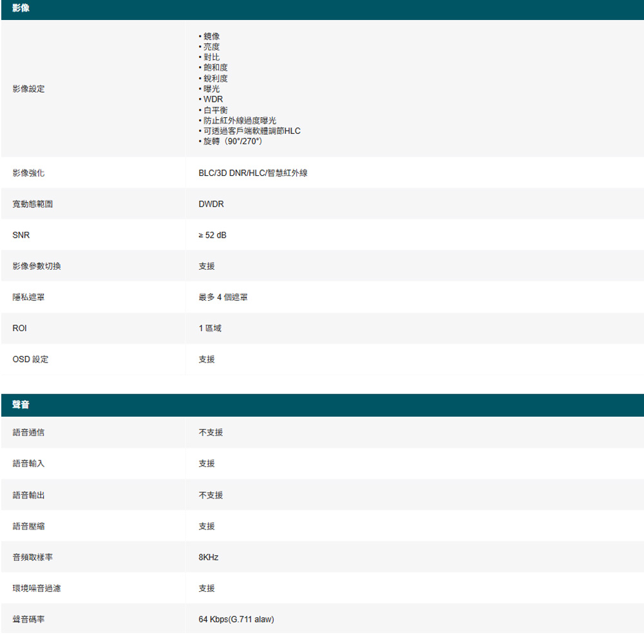Select the 64 Kbps(G.711 alaw) value
The height and width of the screenshot is (644, 644).
pyautogui.click(x=236, y=619)
